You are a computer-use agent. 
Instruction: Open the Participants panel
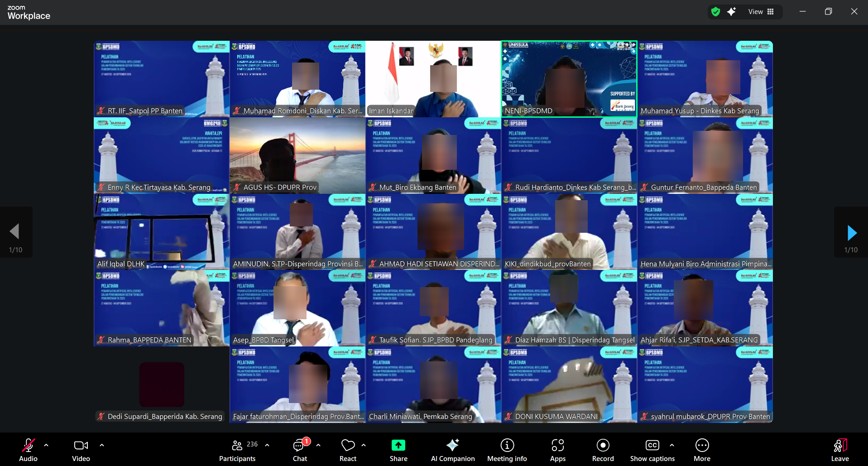tap(237, 450)
